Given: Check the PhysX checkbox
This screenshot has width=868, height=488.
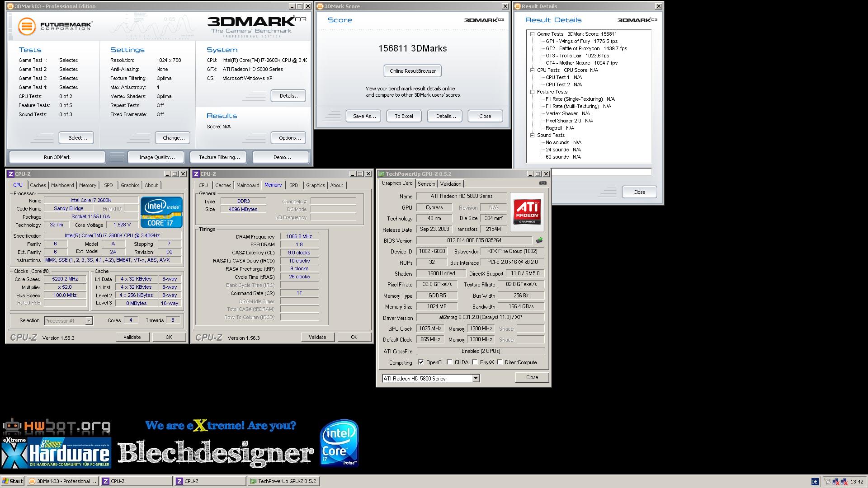Looking at the screenshot, I should coord(475,362).
